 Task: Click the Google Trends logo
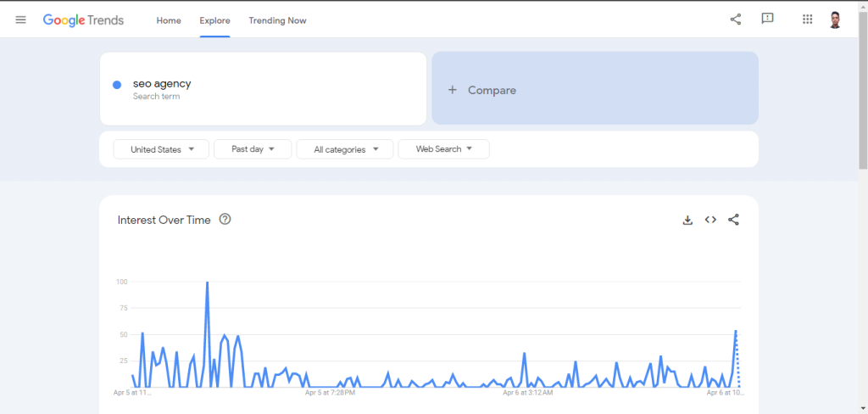[83, 20]
